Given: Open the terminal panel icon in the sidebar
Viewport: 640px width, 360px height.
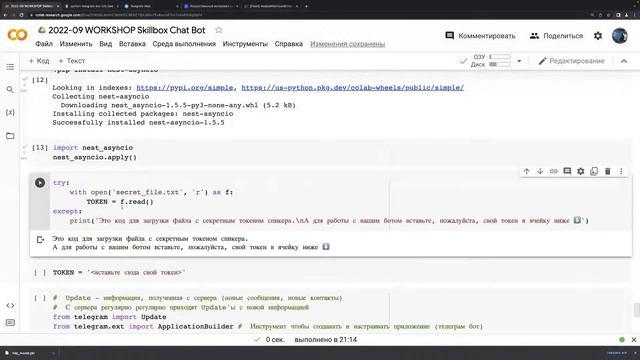Looking at the screenshot, I should pos(10,322).
